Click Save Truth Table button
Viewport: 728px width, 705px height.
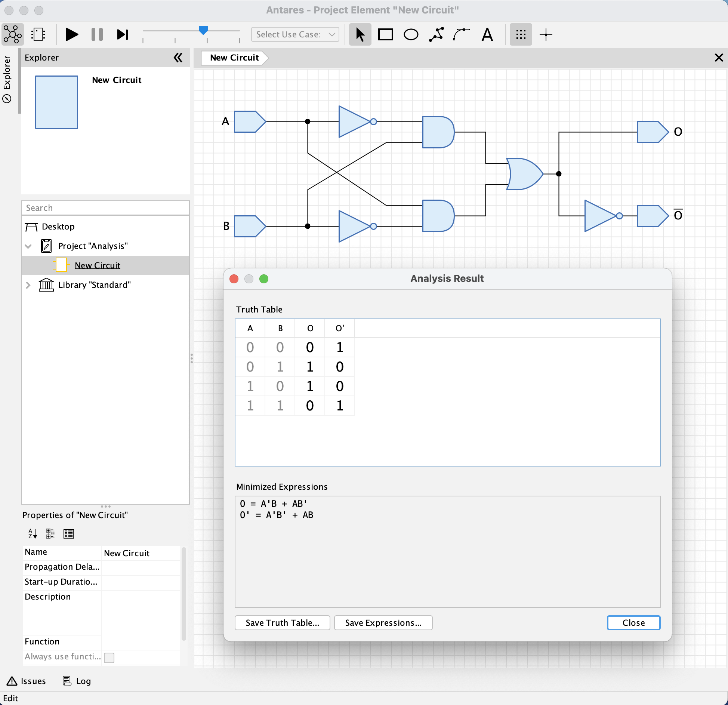pyautogui.click(x=282, y=622)
